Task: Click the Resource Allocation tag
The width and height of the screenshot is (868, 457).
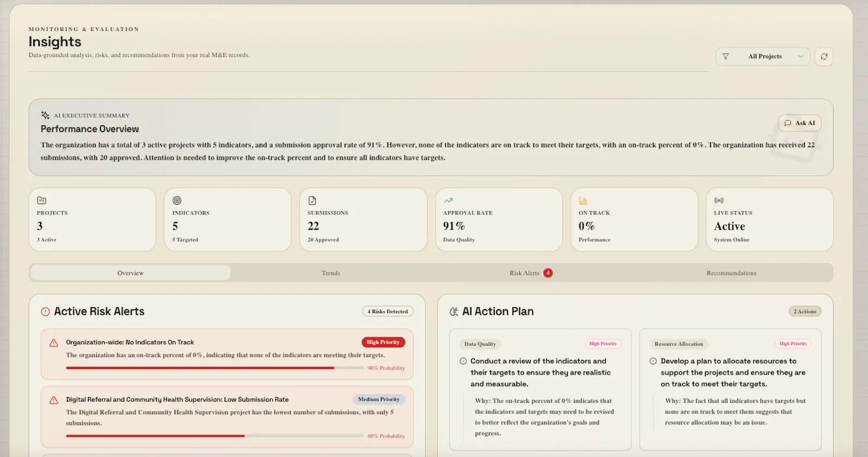Action: click(679, 344)
